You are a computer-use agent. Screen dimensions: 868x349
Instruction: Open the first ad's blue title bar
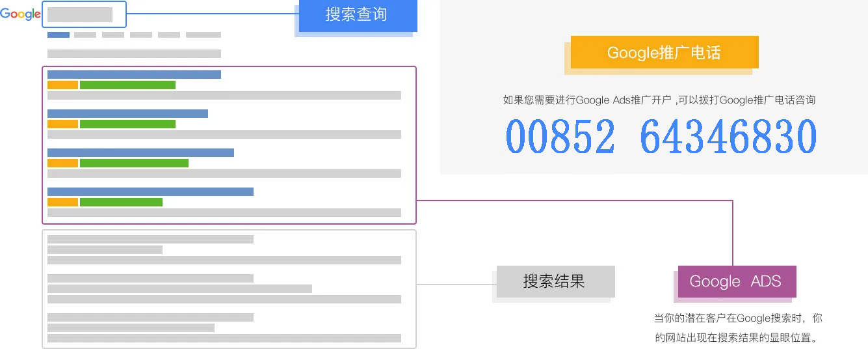tap(134, 74)
